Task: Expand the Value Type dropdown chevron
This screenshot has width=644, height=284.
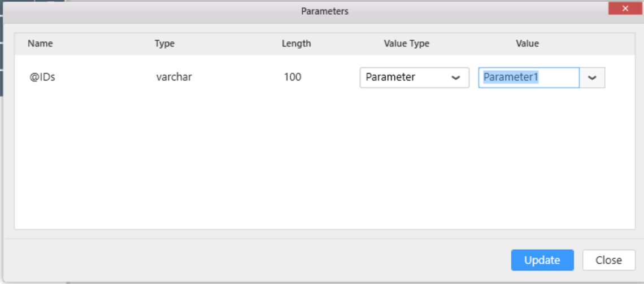Action: [x=455, y=78]
